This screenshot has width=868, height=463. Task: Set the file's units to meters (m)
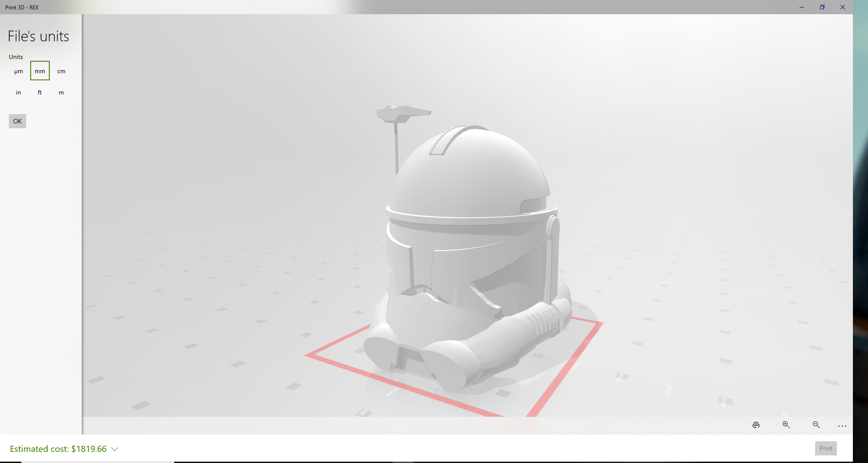pyautogui.click(x=61, y=92)
